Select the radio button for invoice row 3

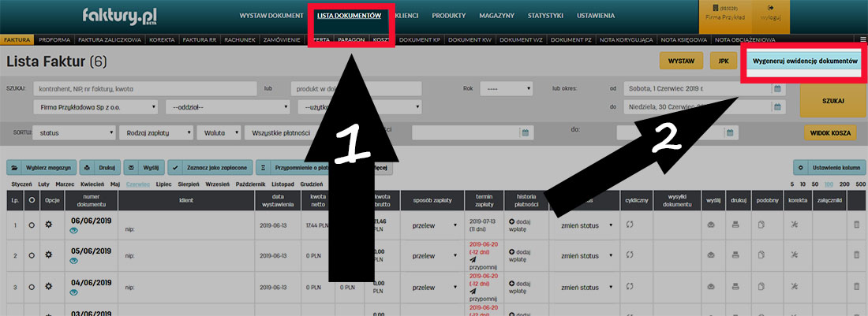[x=32, y=288]
